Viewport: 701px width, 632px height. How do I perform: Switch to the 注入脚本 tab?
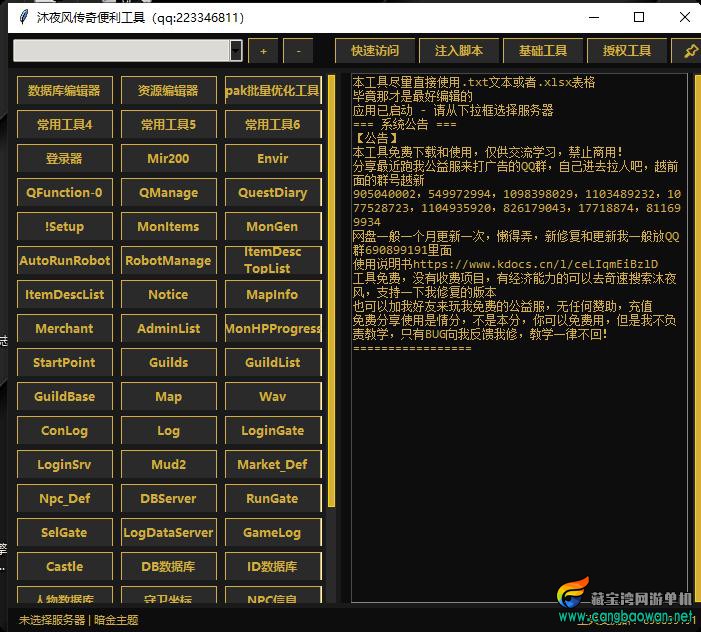[x=459, y=51]
